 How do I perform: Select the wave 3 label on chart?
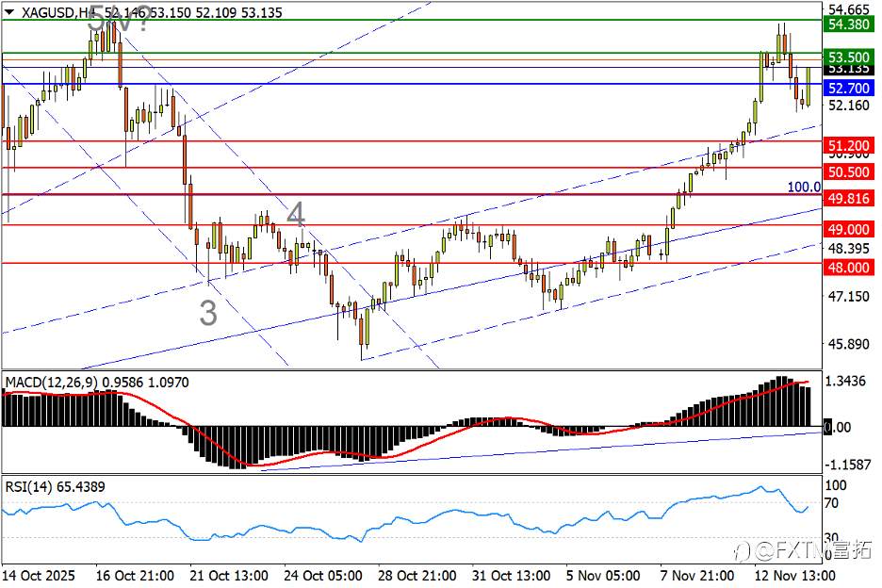[208, 313]
